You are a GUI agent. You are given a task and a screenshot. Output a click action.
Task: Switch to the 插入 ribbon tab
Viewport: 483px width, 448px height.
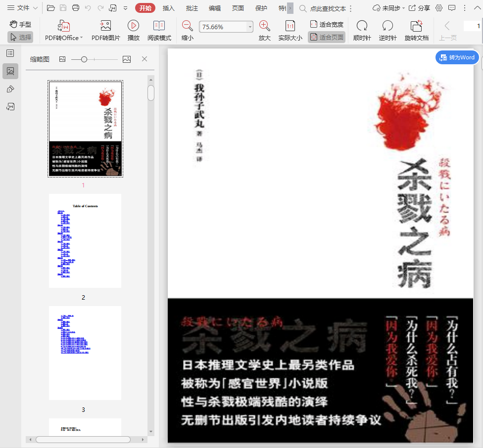tap(169, 8)
